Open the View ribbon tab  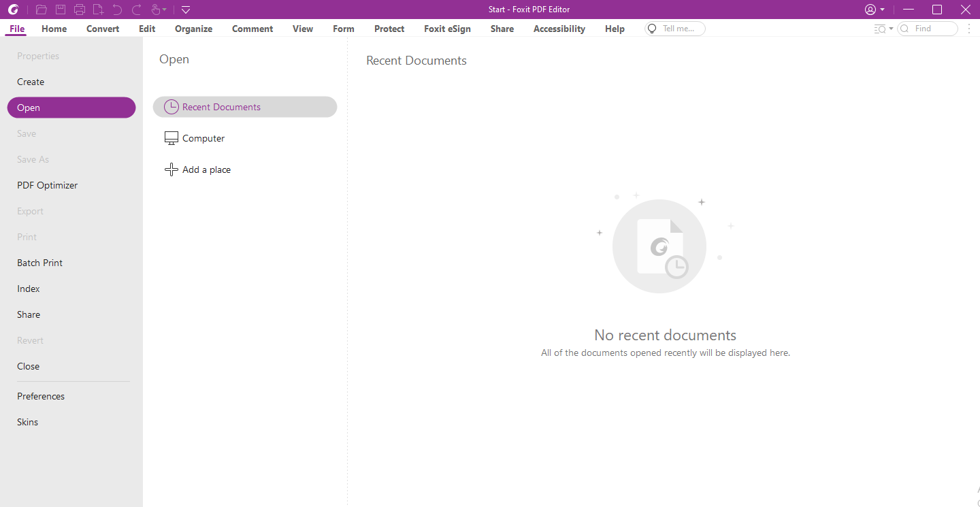(x=303, y=29)
